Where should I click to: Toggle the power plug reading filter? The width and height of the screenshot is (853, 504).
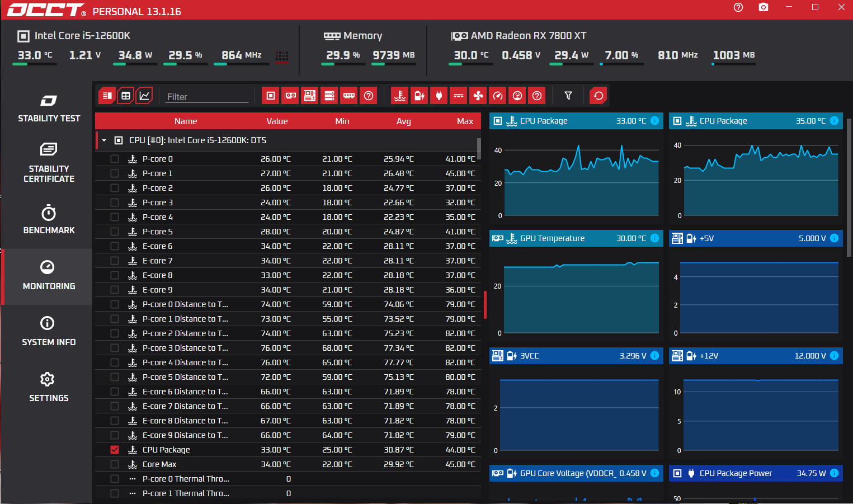click(x=439, y=96)
